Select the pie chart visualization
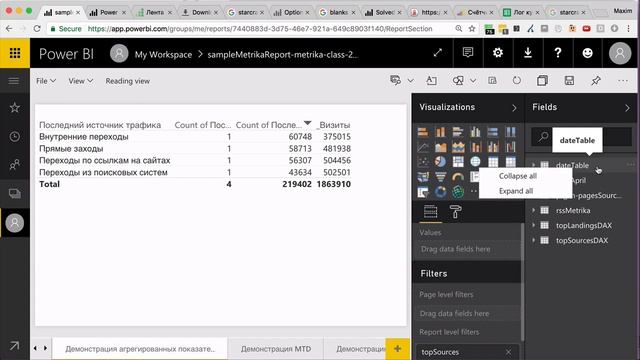 pos(440,162)
